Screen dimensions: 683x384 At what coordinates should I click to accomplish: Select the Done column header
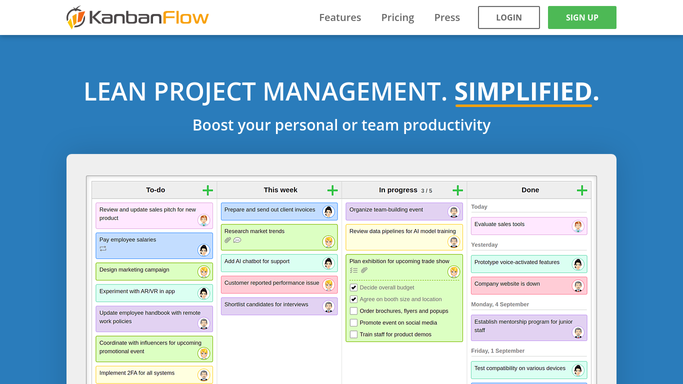pos(530,190)
